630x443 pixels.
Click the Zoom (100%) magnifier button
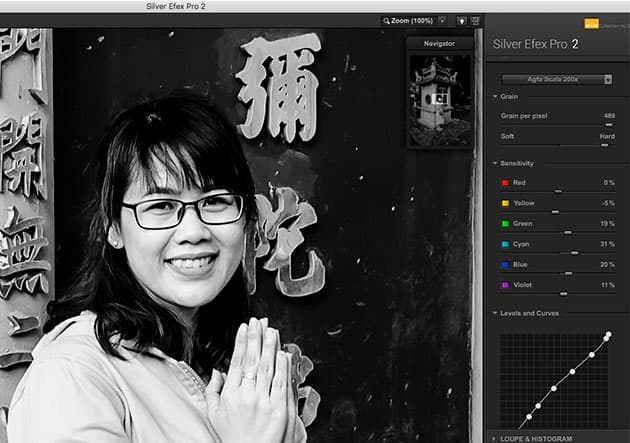[x=408, y=20]
